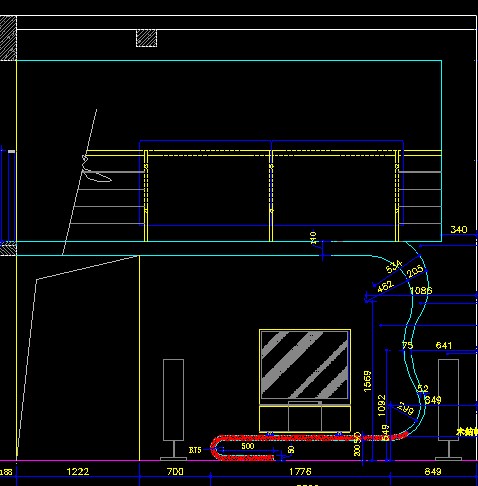
Task: Pick the TV cabinet below the screen
Action: tap(305, 419)
